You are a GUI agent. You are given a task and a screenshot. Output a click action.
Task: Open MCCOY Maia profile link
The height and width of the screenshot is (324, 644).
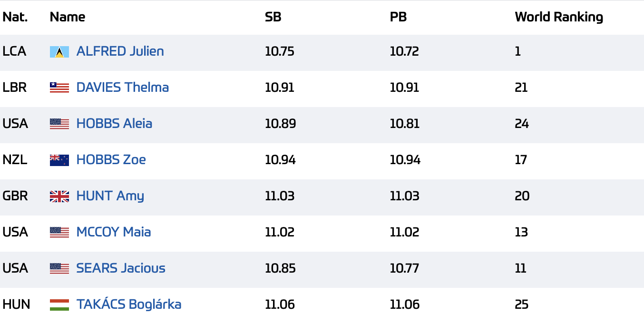pyautogui.click(x=114, y=232)
